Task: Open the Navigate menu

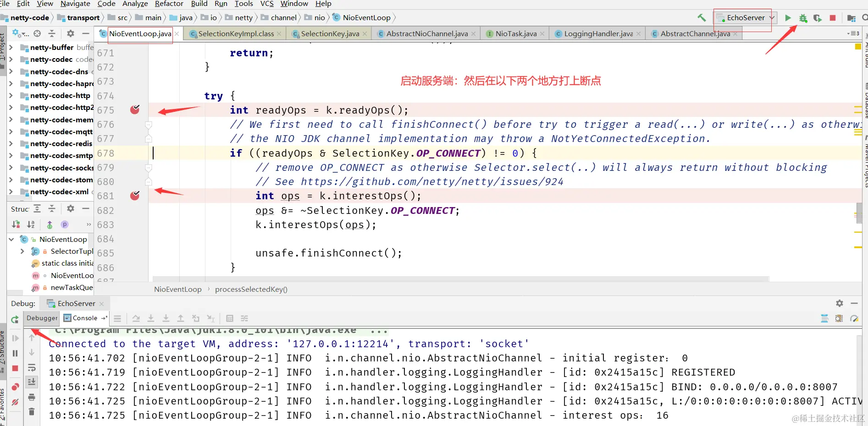Action: pyautogui.click(x=75, y=4)
